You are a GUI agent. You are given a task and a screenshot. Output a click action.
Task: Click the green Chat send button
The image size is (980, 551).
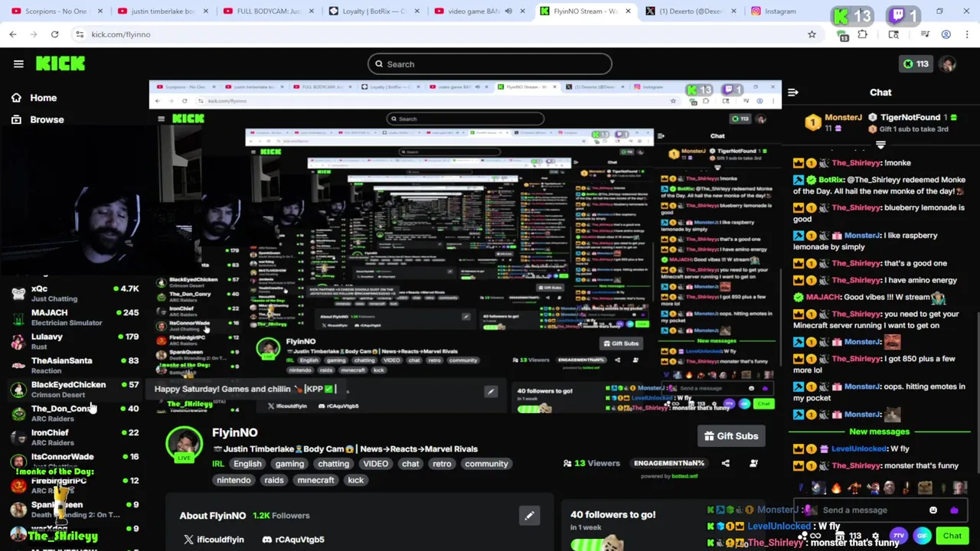pos(952,536)
